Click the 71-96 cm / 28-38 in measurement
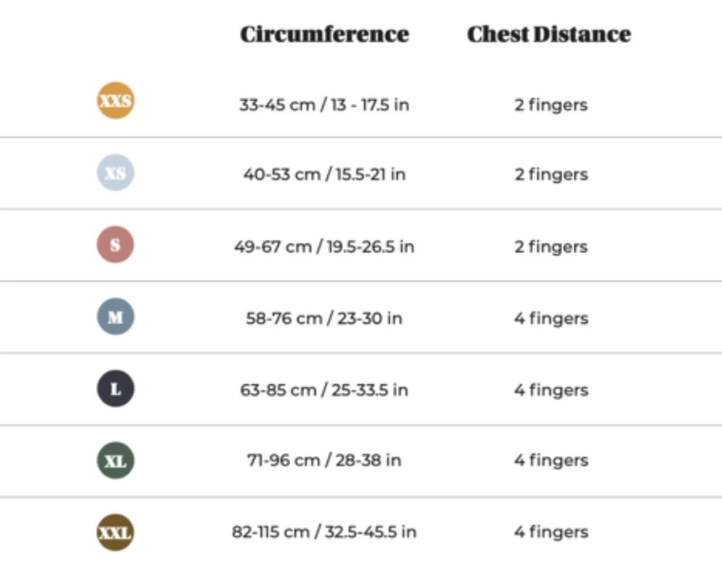This screenshot has height=588, width=722. coord(324,460)
